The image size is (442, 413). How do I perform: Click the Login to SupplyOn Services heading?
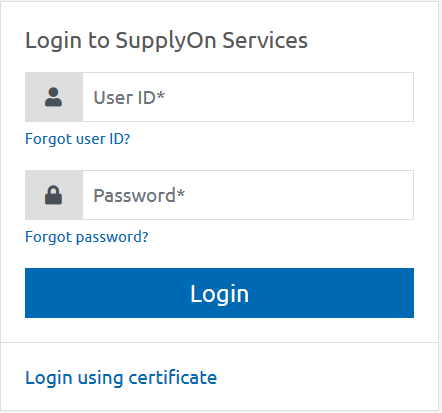[166, 41]
